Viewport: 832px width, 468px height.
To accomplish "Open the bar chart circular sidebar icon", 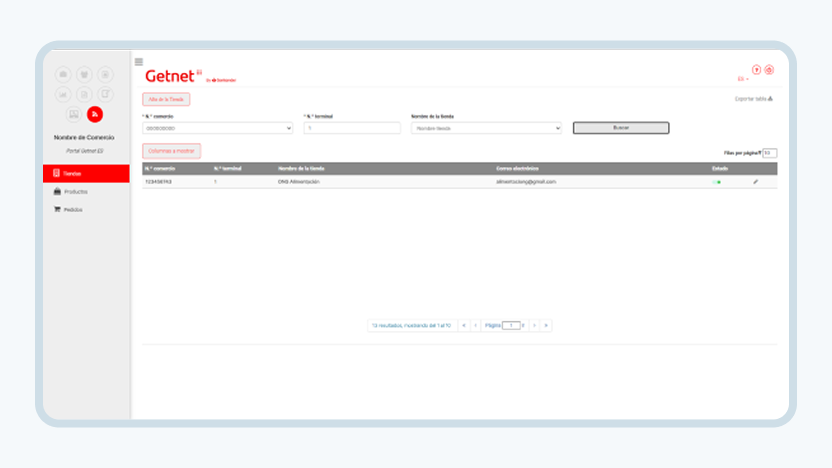I will [63, 94].
